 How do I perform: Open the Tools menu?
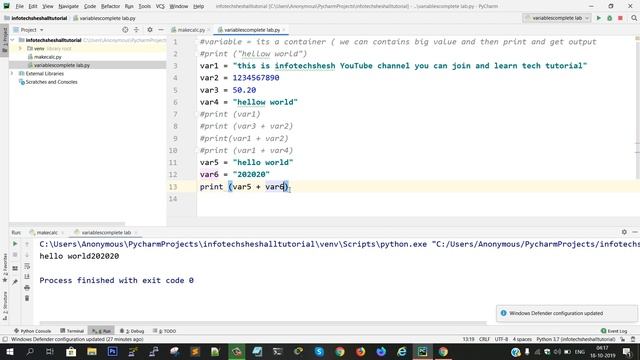pyautogui.click(x=144, y=6)
